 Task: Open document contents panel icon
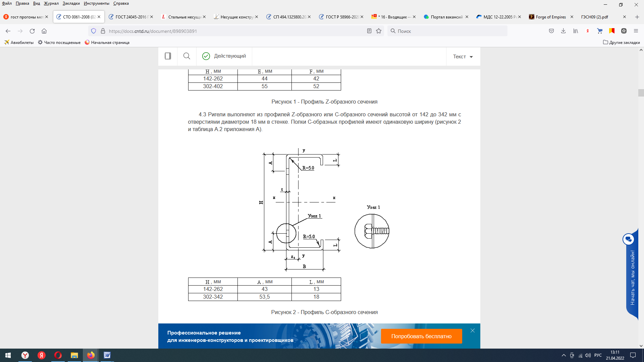[168, 56]
